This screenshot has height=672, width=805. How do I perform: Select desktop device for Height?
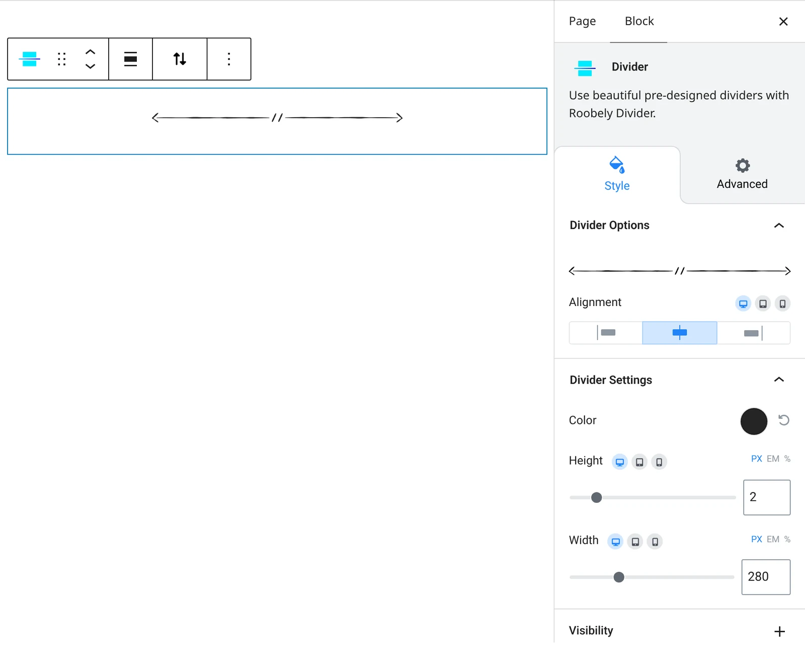620,462
